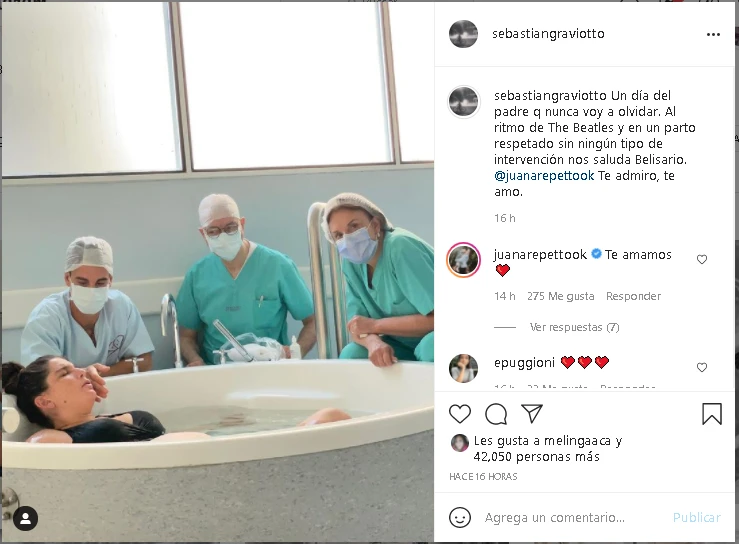View the 42,050 personas más likes list
Viewport: 739px width, 544px height.
(536, 457)
